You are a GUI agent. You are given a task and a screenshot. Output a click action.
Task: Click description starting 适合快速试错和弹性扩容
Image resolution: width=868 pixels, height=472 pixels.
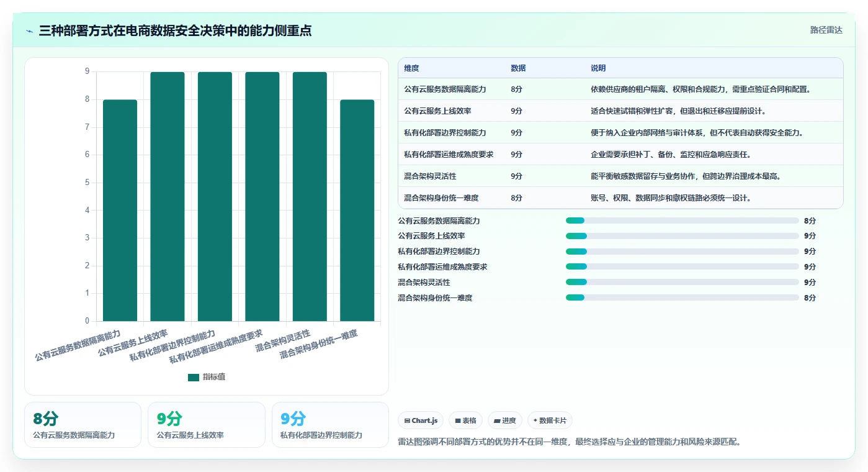pos(678,111)
